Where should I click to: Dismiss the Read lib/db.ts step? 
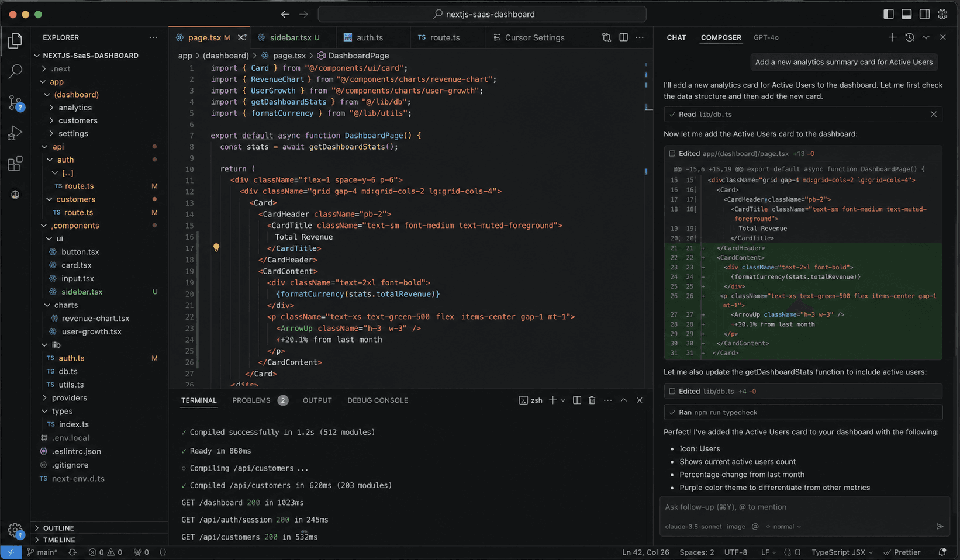point(934,114)
